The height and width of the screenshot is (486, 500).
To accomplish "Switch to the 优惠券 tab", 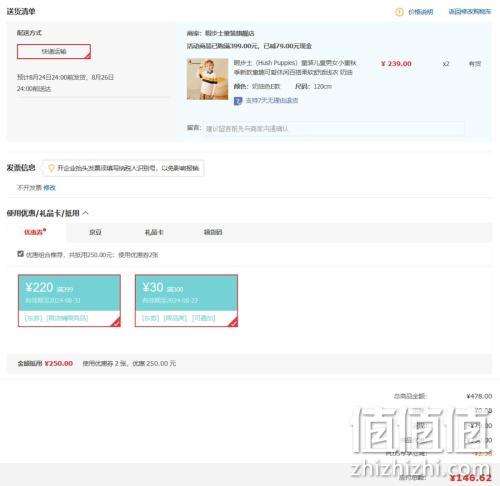I will tap(35, 232).
